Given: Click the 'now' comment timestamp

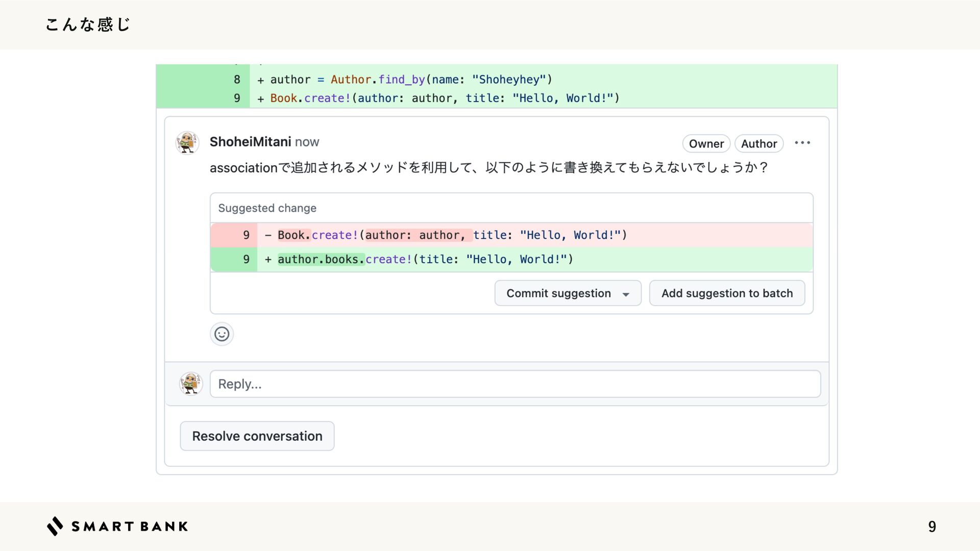Looking at the screenshot, I should tap(307, 142).
